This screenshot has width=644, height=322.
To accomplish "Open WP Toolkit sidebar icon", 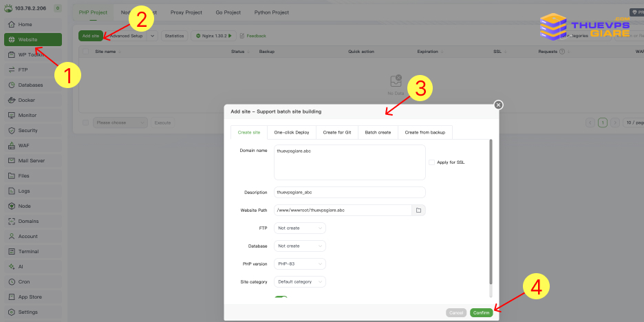I will point(12,54).
